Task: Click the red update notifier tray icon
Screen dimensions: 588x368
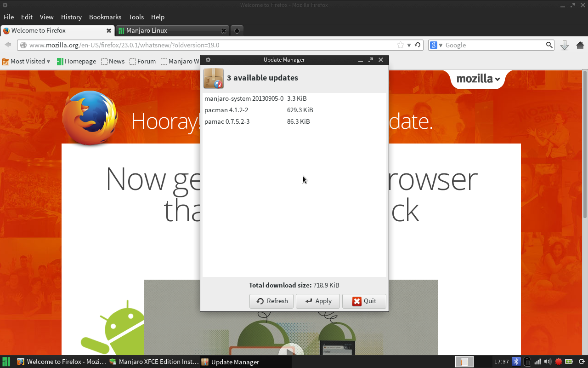Action: click(x=559, y=362)
